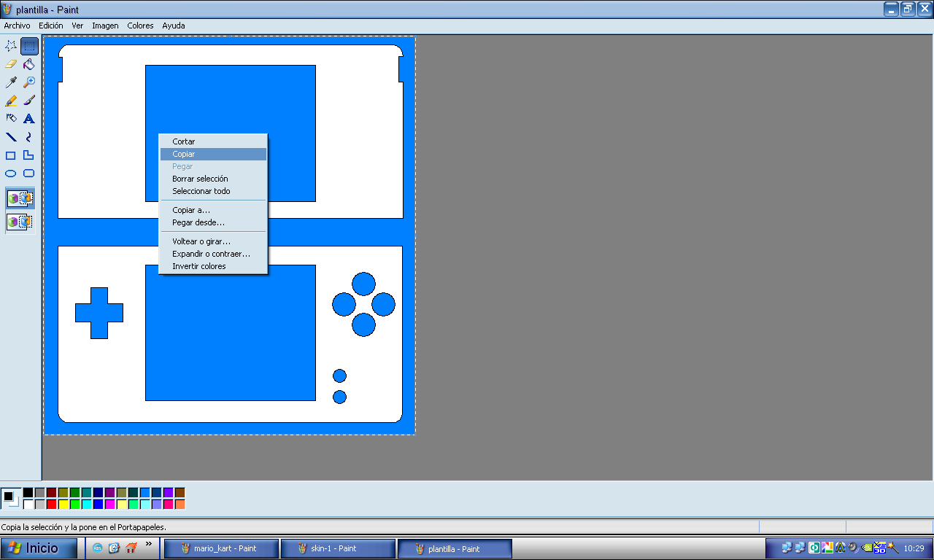The image size is (934, 560).
Task: Pick the yellow palette color
Action: [x=63, y=505]
